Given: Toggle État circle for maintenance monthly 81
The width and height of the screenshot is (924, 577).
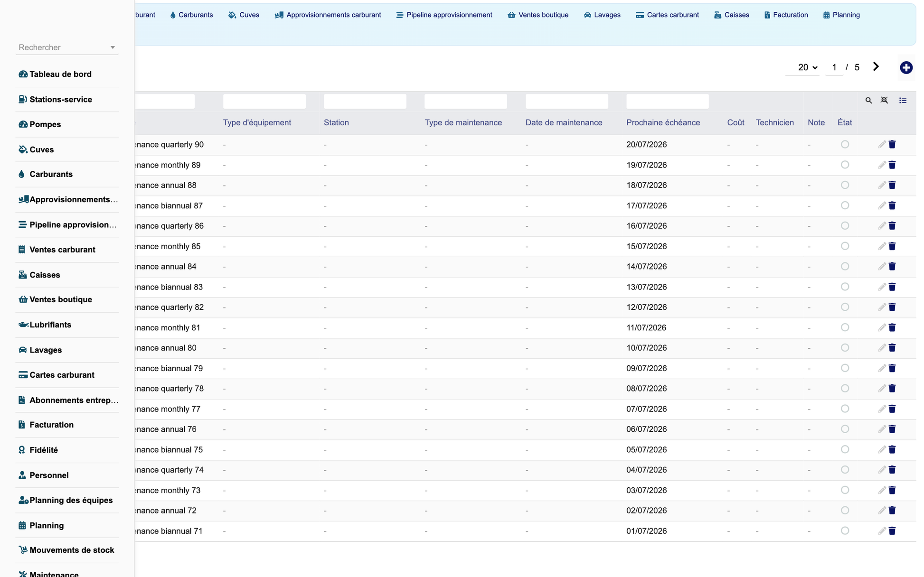Looking at the screenshot, I should (x=845, y=327).
